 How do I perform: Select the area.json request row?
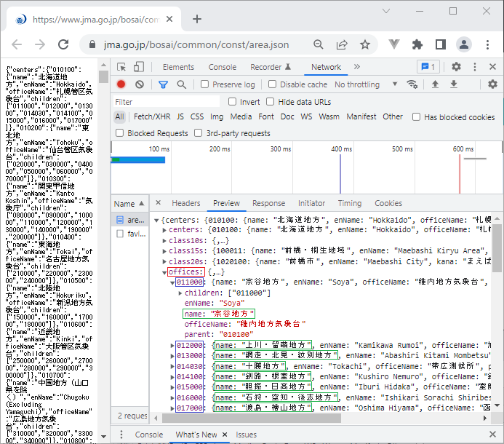130,220
